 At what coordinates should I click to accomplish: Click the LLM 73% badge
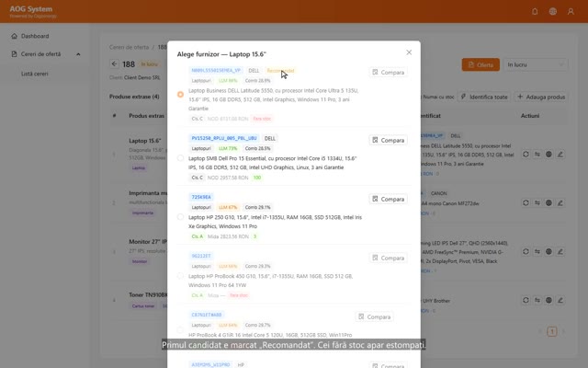228,148
